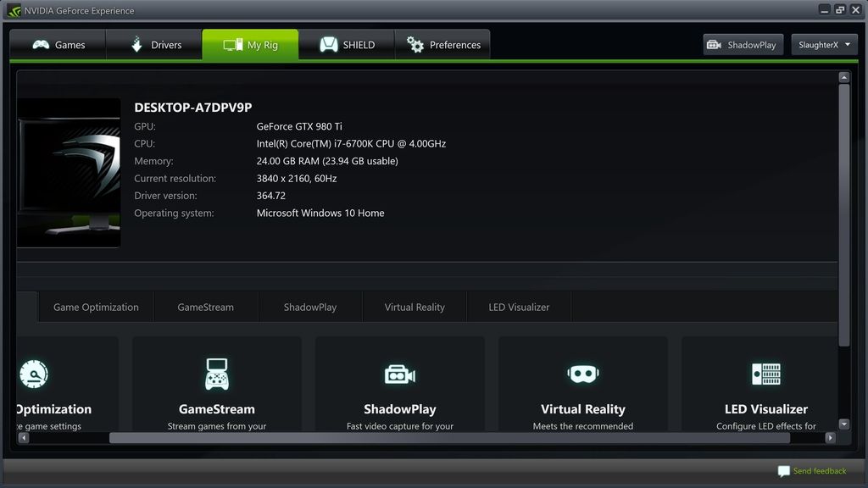Image resolution: width=868 pixels, height=488 pixels.
Task: Click the NVIDIA logo in the title bar
Action: pos(14,10)
